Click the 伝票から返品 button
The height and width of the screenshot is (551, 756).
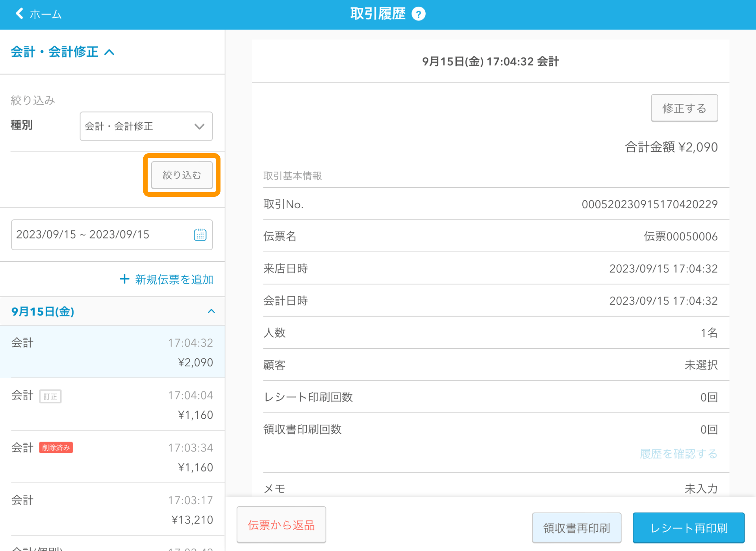click(281, 525)
